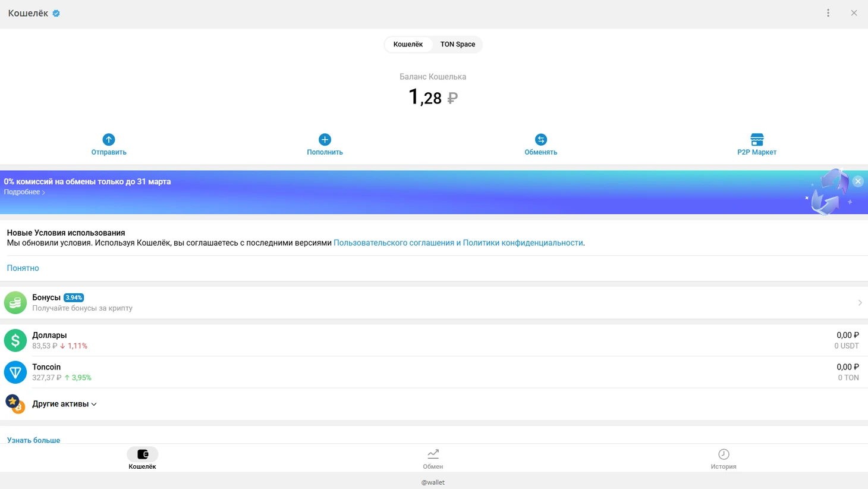Viewport: 868px width, 489px height.
Task: Click the Доллары asset name
Action: coord(49,336)
